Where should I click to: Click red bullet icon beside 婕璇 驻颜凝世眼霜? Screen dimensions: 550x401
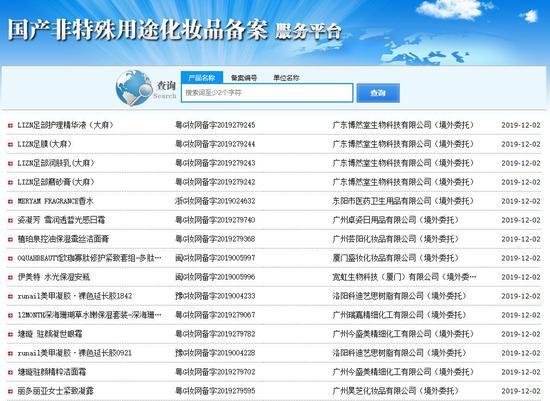[x=11, y=334]
